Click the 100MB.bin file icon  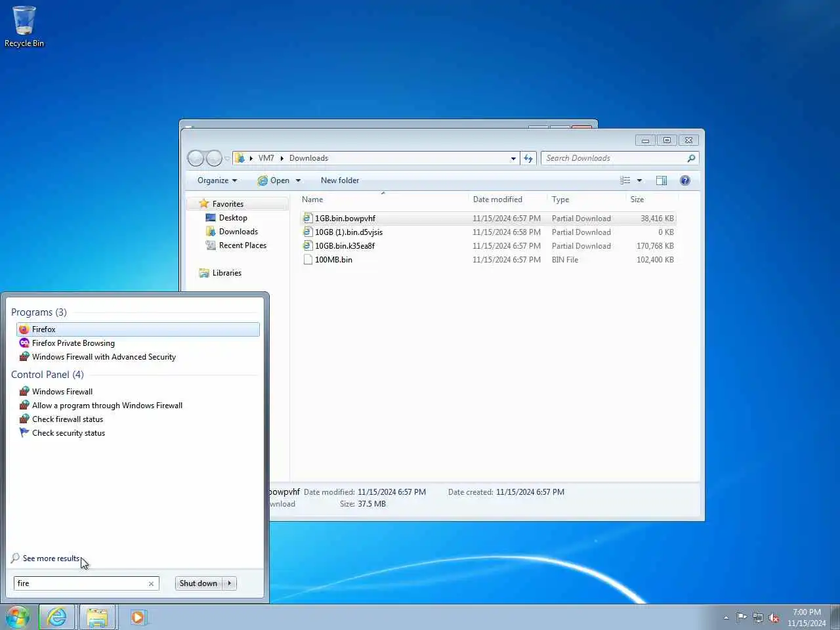tap(308, 260)
